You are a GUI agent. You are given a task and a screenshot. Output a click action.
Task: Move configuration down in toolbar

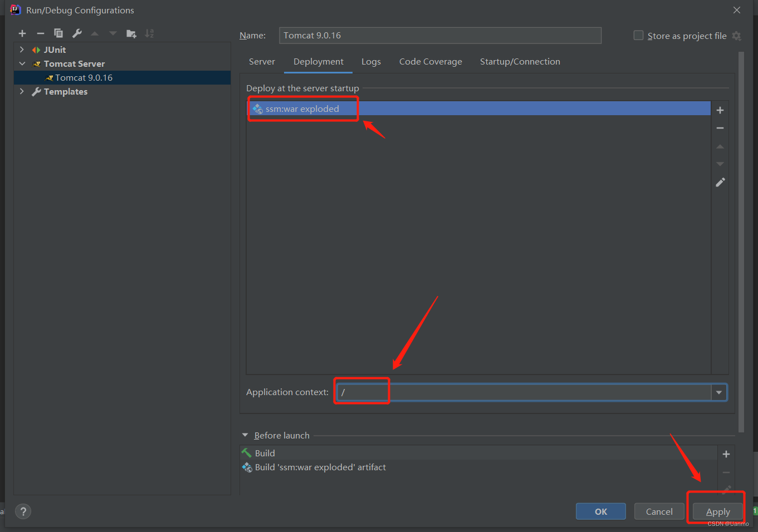pyautogui.click(x=113, y=33)
